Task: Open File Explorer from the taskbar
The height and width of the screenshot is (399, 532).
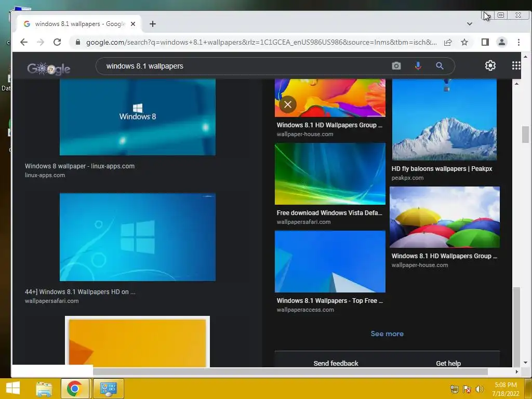Action: pos(44,389)
